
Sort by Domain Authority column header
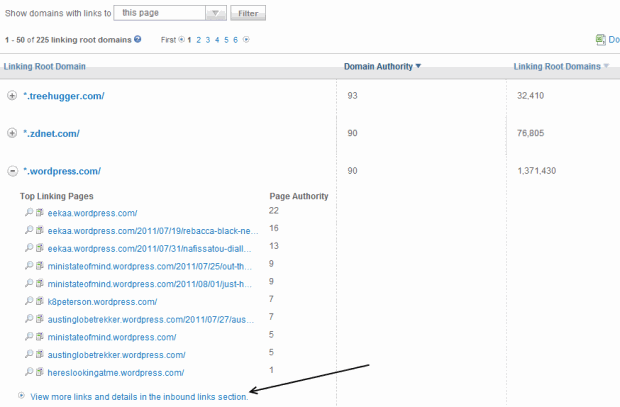[382, 67]
